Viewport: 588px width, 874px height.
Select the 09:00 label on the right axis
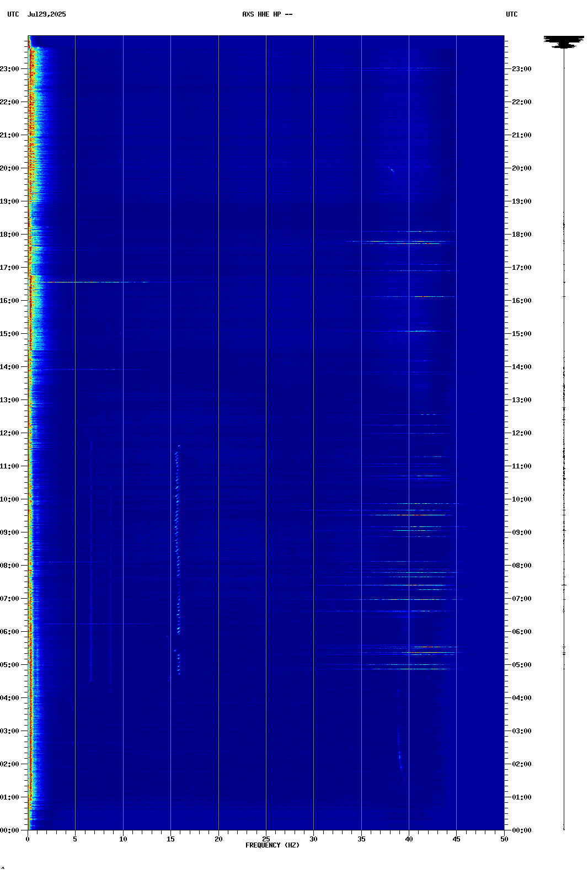(521, 532)
